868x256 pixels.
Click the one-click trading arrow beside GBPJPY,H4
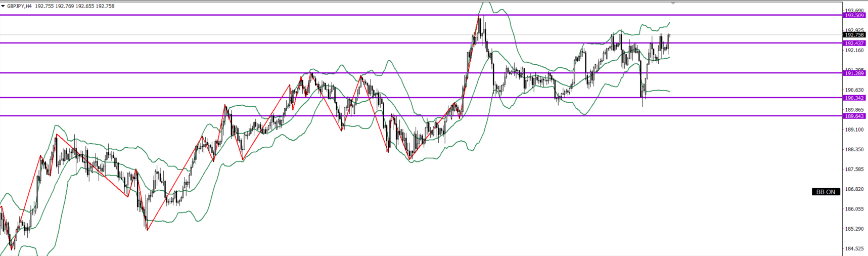(3, 6)
